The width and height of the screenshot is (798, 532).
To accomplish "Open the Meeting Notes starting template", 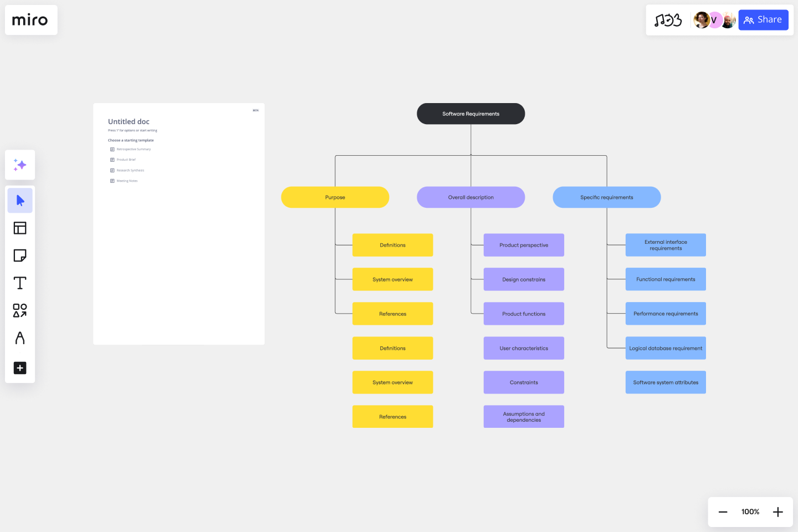I will (127, 180).
